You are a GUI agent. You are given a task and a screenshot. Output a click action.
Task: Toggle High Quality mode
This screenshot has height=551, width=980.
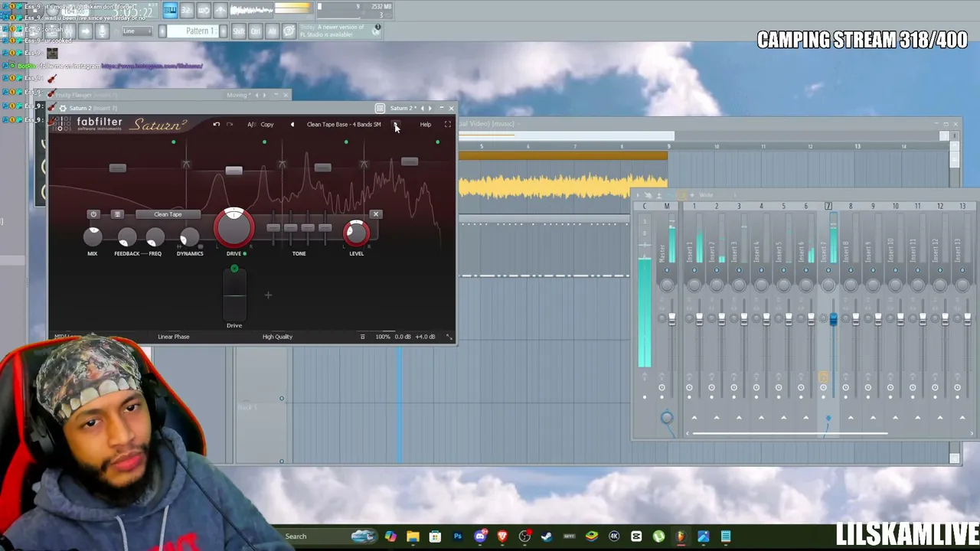click(277, 337)
